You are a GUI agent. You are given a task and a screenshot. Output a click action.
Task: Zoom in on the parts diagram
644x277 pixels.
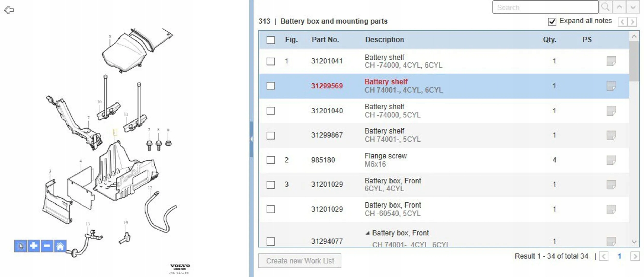coord(34,246)
